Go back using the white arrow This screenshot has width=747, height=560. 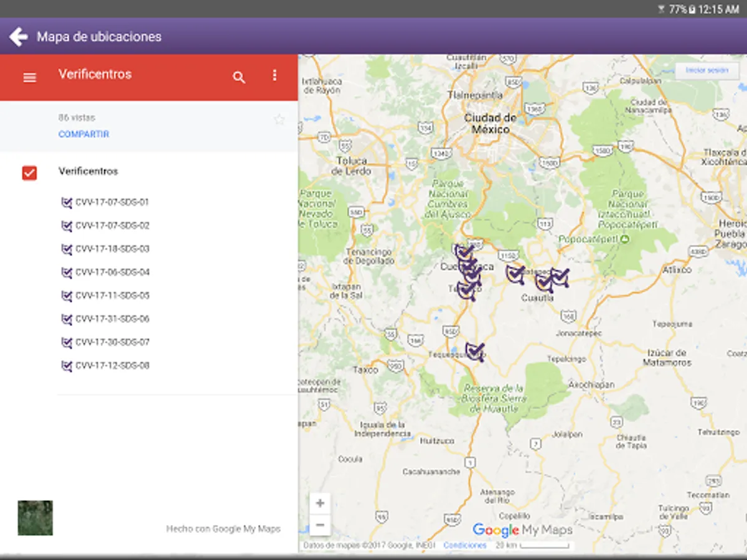point(19,37)
